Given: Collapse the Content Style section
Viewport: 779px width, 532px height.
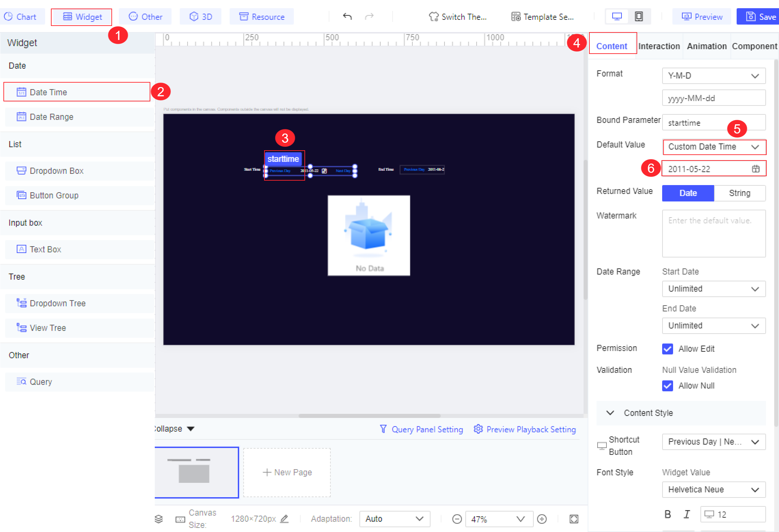Looking at the screenshot, I should point(610,413).
